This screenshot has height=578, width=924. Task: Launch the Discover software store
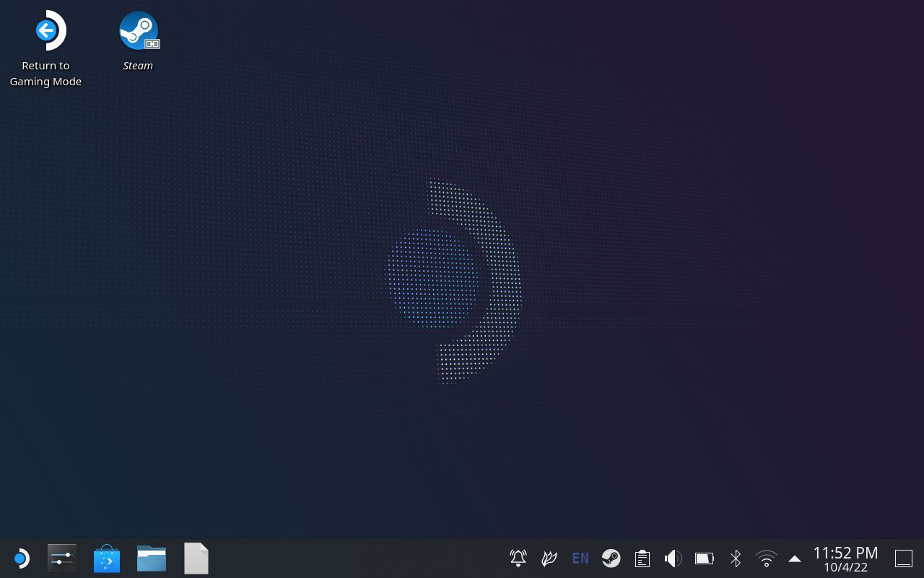click(x=107, y=558)
